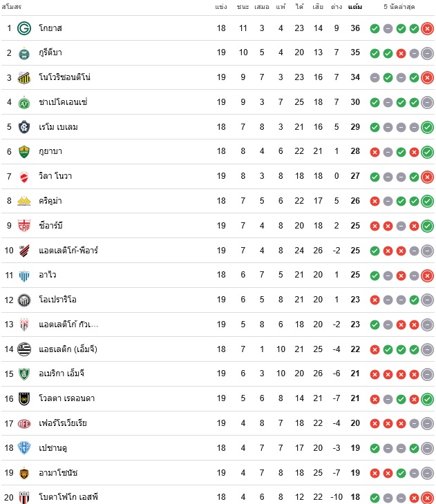Click the 5 นัดล่าสุด column header
436x504 pixels.
[x=399, y=7]
